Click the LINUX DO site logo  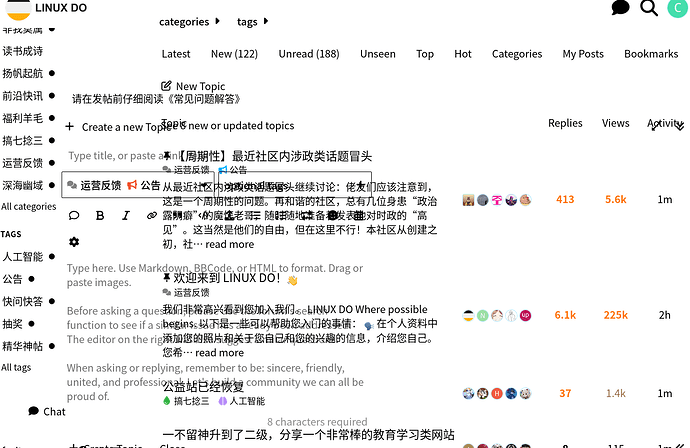tap(46, 9)
